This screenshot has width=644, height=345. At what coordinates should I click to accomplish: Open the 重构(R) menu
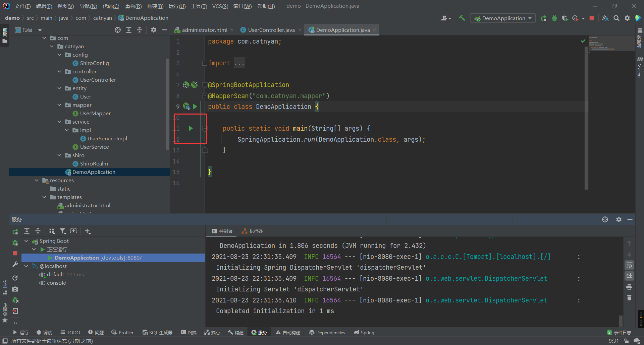[x=133, y=6]
